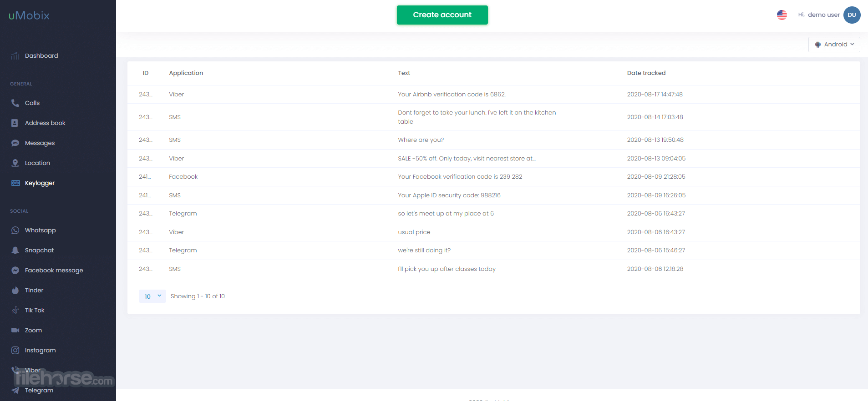The image size is (868, 401).
Task: Open the rows-per-page dropdown showing 10
Action: [152, 296]
